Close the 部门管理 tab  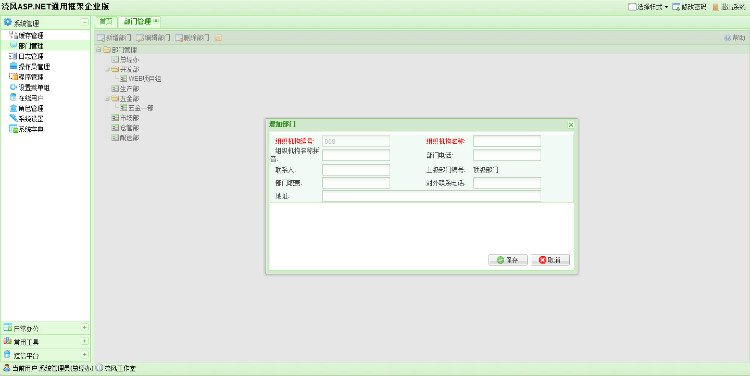point(156,21)
